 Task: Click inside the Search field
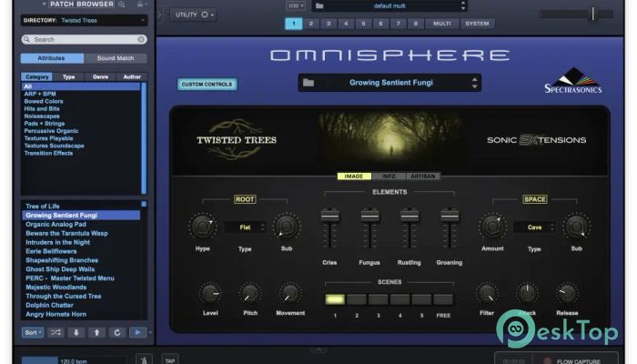(x=85, y=39)
